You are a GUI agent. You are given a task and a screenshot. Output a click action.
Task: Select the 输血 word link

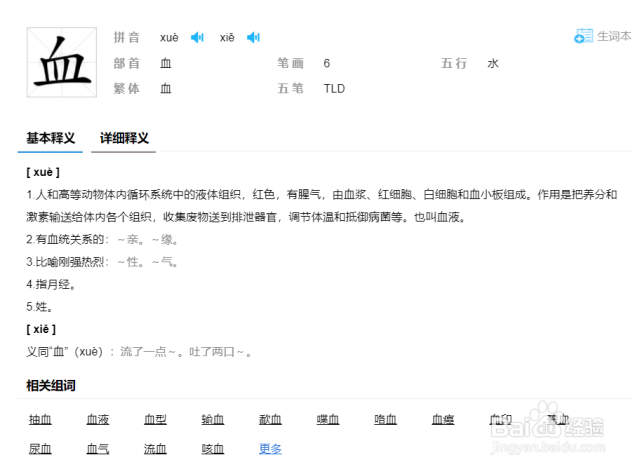click(x=212, y=420)
